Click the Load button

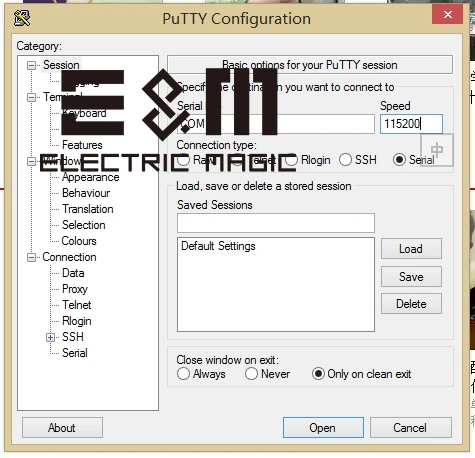click(411, 249)
